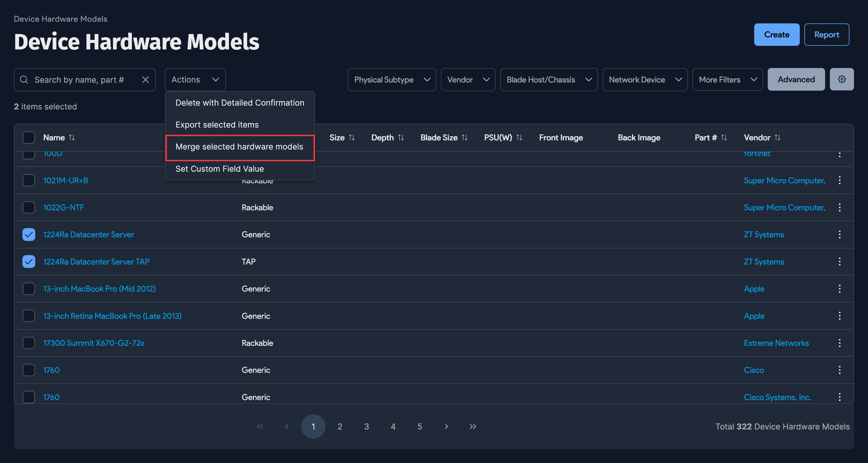Choose Merge selected hardware models action
The height and width of the screenshot is (463, 868).
tap(240, 147)
